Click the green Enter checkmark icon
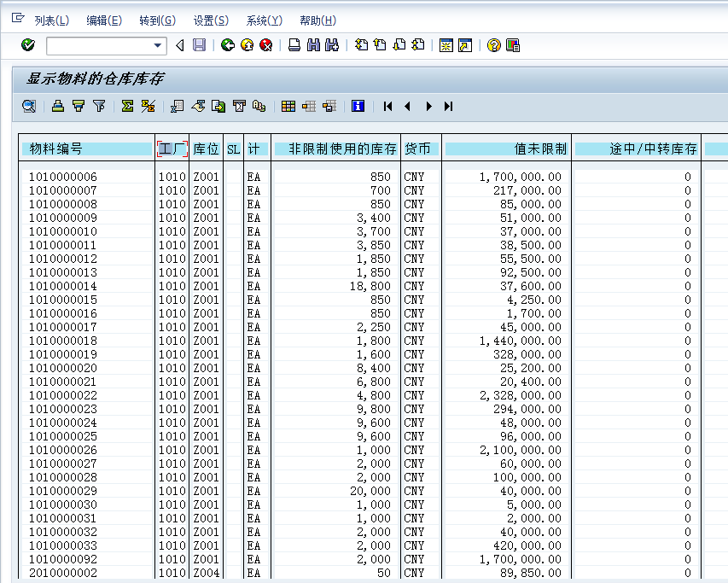This screenshot has height=583, width=728. coord(28,45)
